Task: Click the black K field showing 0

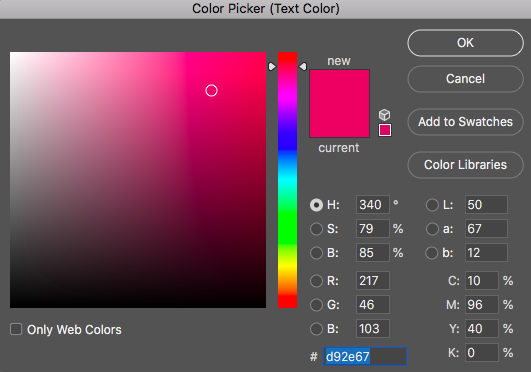Action: point(482,353)
